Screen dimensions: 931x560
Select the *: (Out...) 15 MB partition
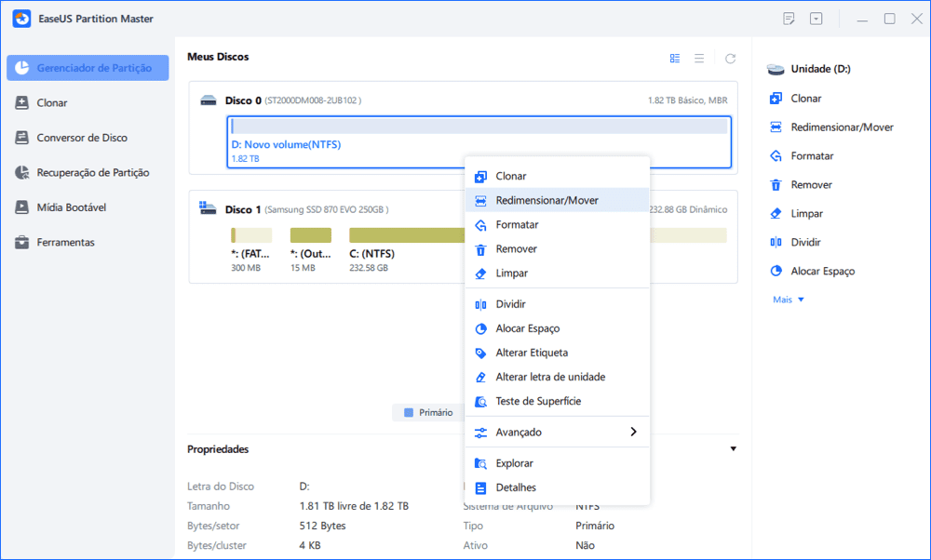coord(311,249)
